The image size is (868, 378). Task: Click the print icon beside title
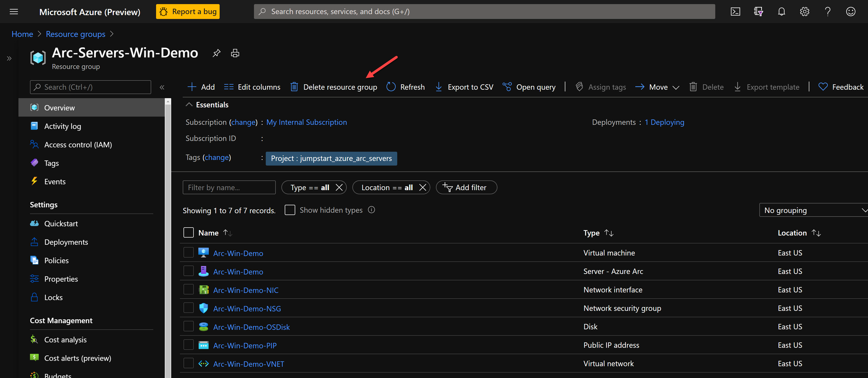235,53
